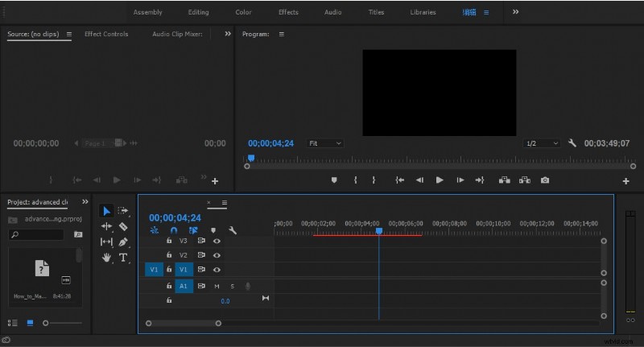Click the timeline playhead marker

[379, 231]
